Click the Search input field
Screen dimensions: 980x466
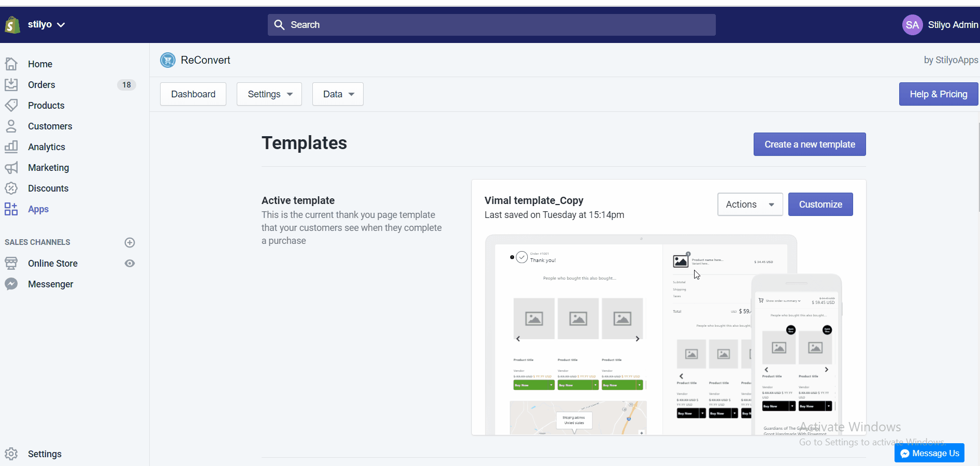coord(492,25)
